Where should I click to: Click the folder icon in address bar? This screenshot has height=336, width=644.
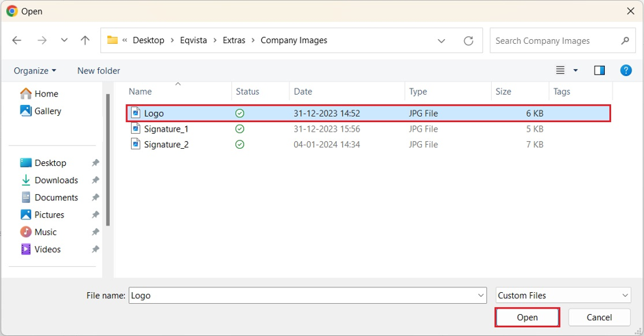(x=112, y=40)
